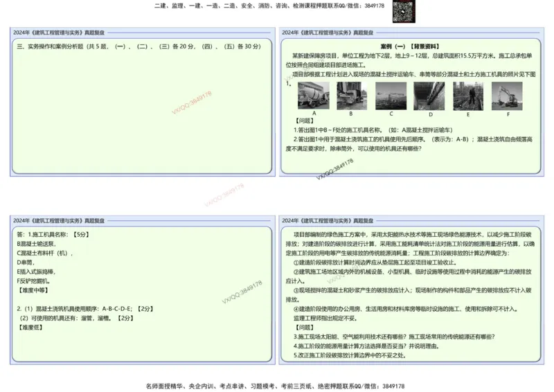Click photo A of the concrete mixer truck

click(x=314, y=96)
